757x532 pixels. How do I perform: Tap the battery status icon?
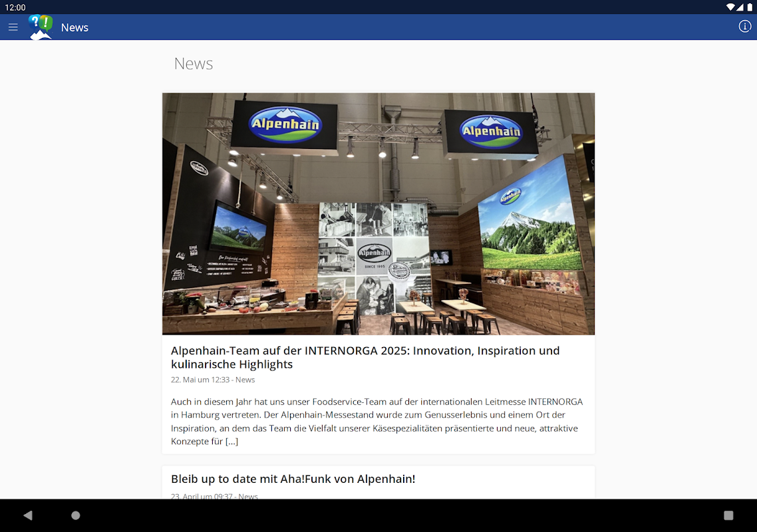(749, 7)
